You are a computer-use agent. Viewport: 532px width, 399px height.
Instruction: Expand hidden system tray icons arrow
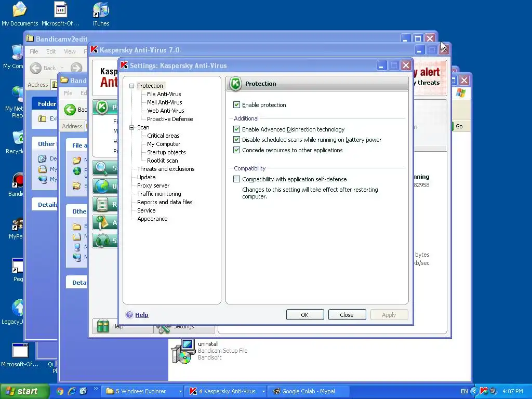(474, 392)
